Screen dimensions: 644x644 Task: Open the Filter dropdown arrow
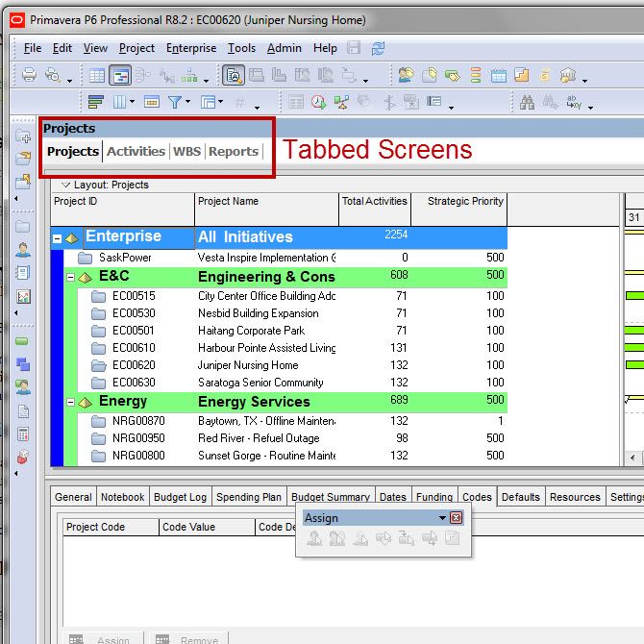[x=187, y=102]
